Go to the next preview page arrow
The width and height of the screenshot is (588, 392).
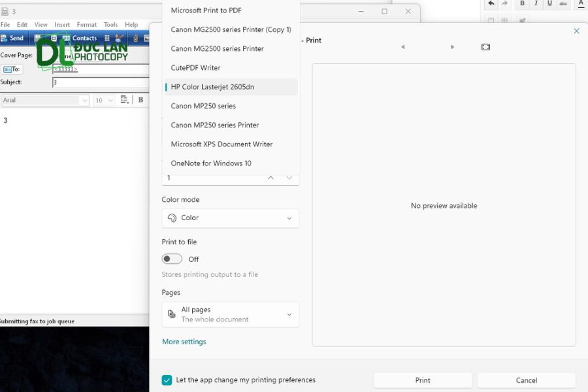click(x=452, y=47)
